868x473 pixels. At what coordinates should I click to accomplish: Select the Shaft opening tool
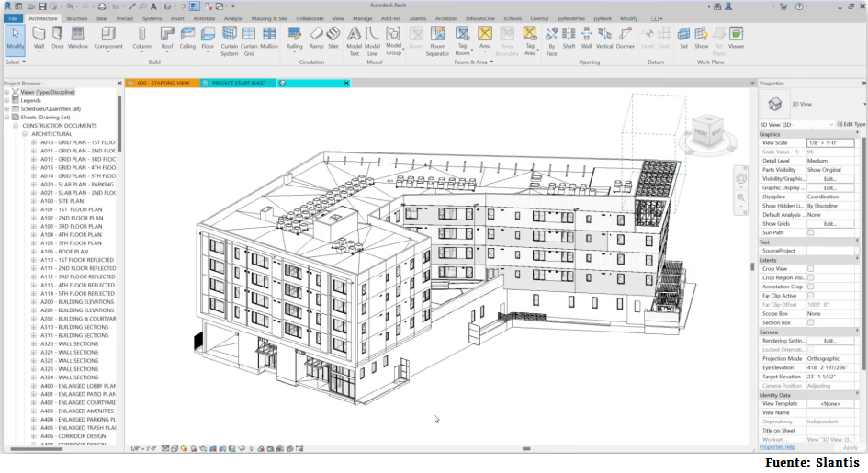point(569,39)
